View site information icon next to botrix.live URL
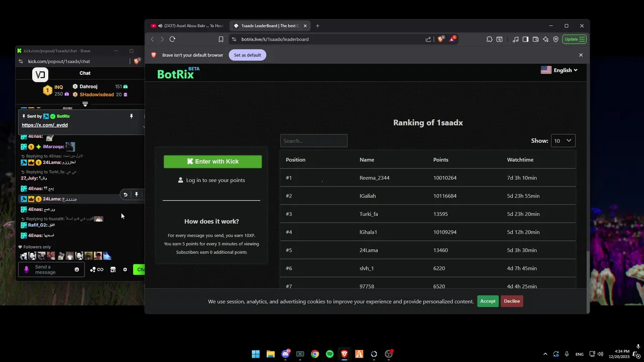 pyautogui.click(x=234, y=39)
